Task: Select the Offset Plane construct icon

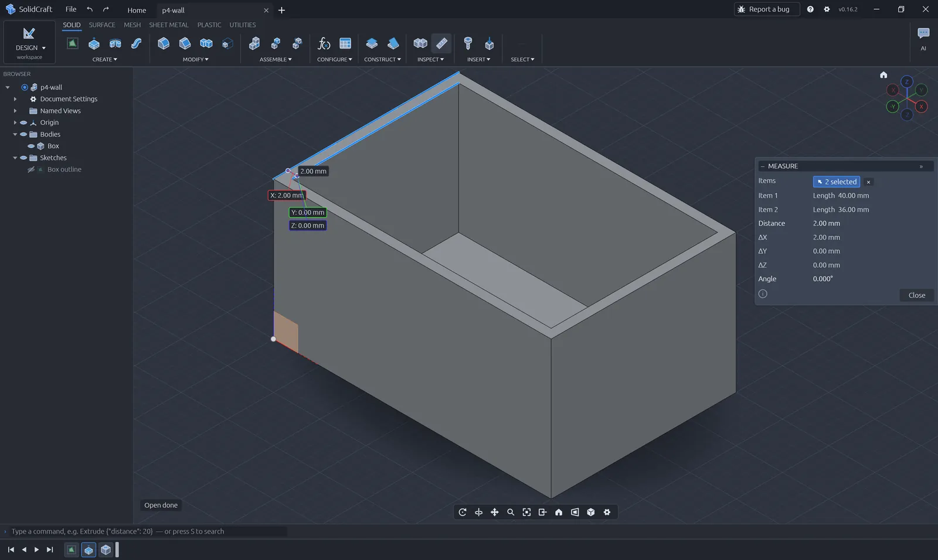Action: [x=372, y=43]
